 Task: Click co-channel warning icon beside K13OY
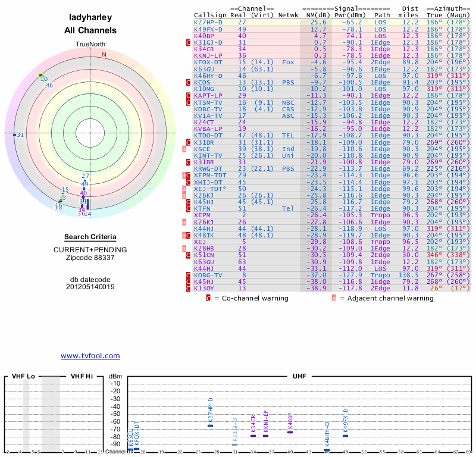pyautogui.click(x=189, y=289)
